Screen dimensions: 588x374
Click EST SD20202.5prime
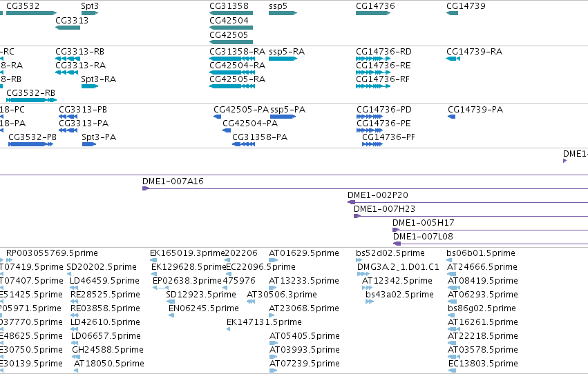pos(69,274)
